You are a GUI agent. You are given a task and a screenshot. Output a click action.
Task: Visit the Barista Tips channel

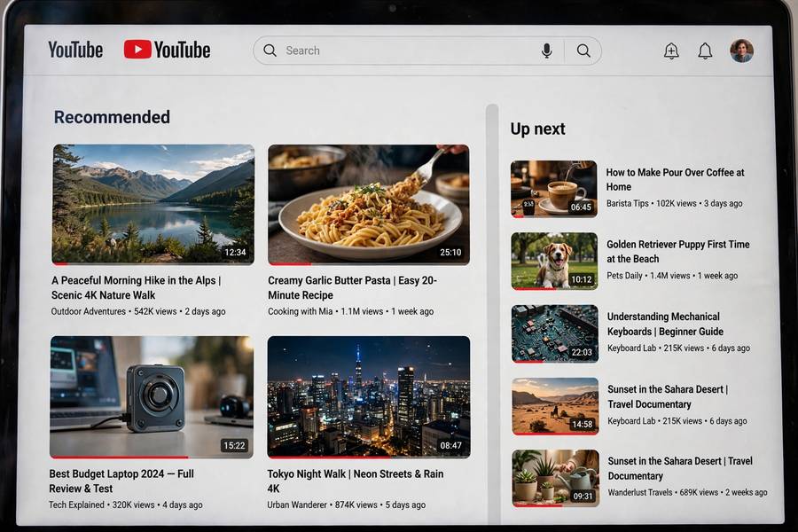(x=628, y=203)
